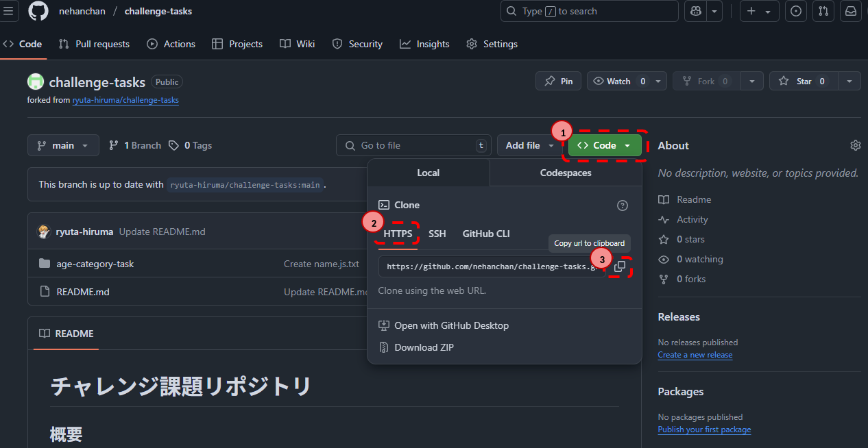Open the Activity link in About
868x448 pixels.
tap(684, 219)
